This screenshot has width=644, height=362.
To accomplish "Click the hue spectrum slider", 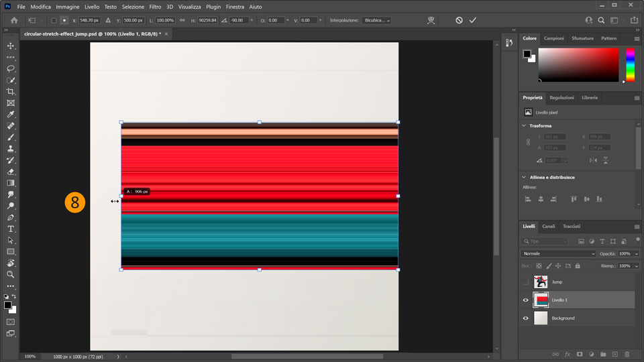I will click(630, 65).
